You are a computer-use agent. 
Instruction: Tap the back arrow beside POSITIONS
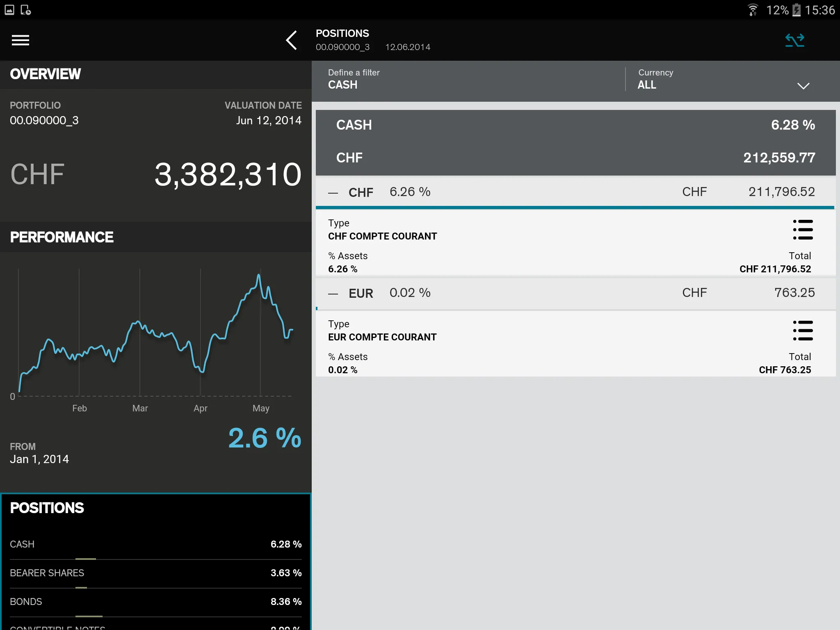(292, 40)
